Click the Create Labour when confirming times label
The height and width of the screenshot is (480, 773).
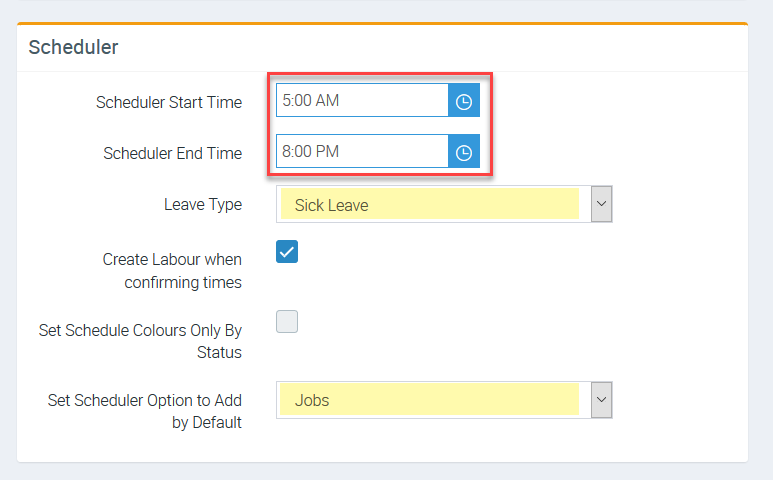click(172, 271)
